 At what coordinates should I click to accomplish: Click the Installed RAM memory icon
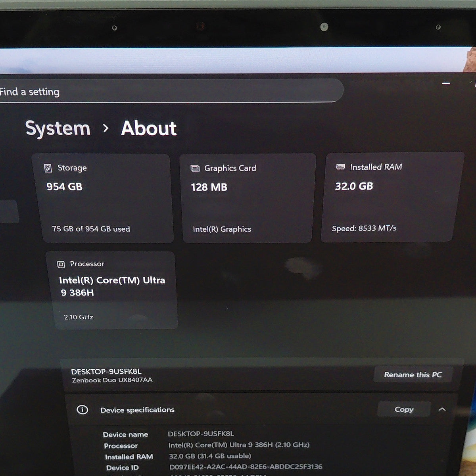pyautogui.click(x=340, y=167)
